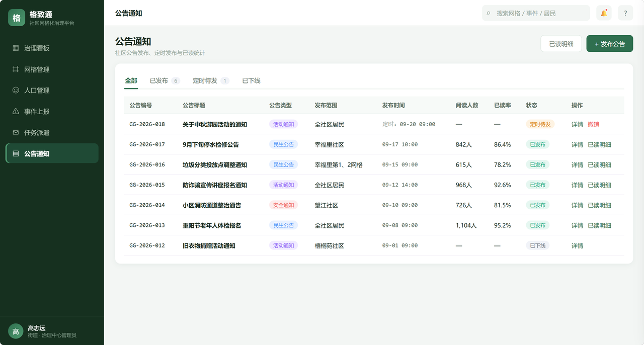This screenshot has height=345, width=644.
Task: Switch to the 全部 tab
Action: (131, 81)
